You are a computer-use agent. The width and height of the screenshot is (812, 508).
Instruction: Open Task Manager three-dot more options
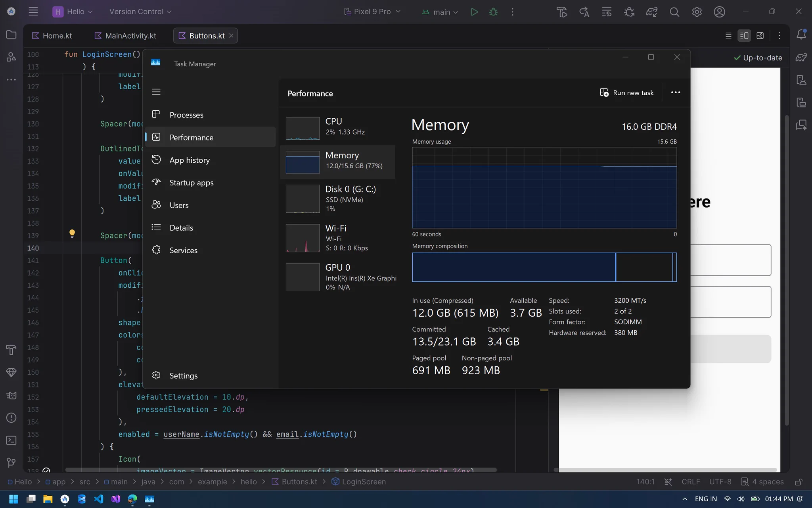[x=676, y=92]
